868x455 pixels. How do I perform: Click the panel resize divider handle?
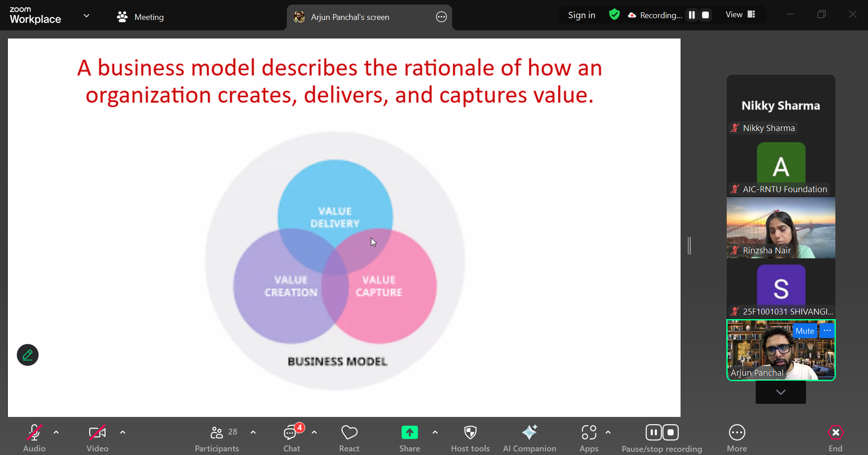pyautogui.click(x=689, y=246)
